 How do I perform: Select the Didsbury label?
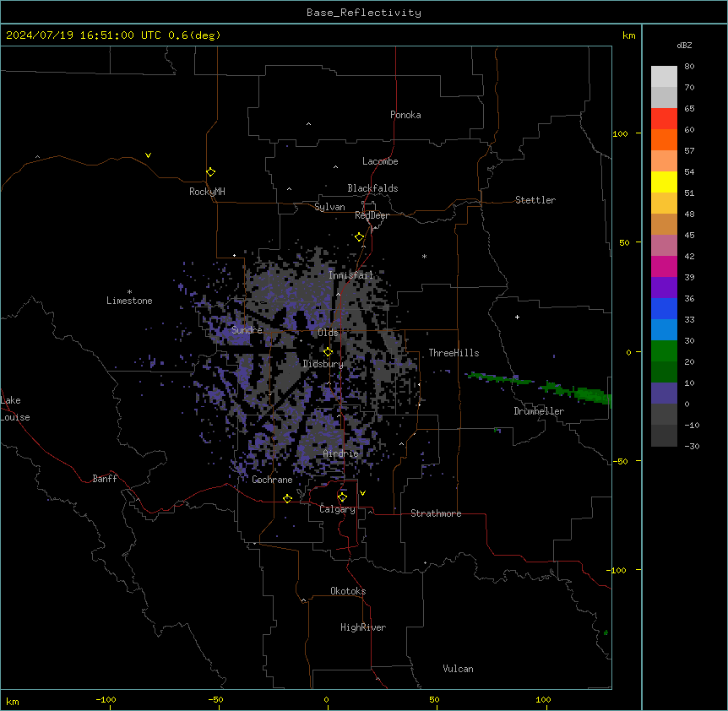pos(323,364)
